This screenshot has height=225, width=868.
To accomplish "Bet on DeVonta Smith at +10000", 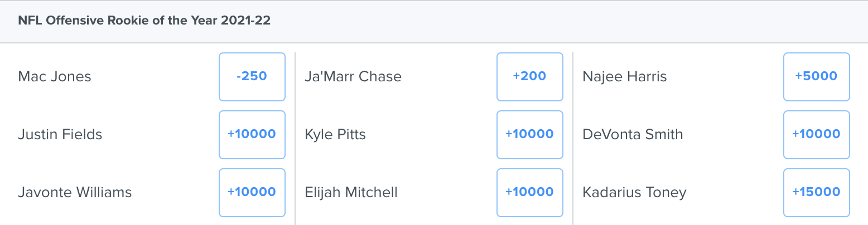I will click(817, 135).
